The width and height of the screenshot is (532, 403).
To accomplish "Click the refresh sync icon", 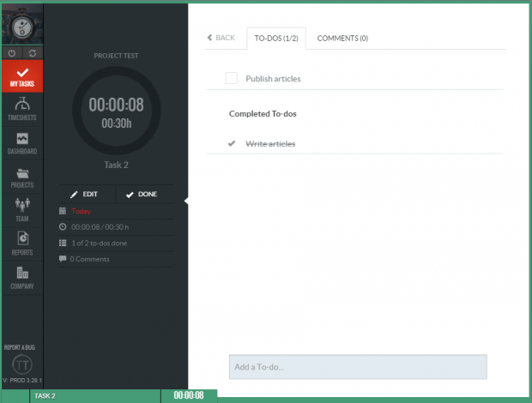I will pos(33,53).
